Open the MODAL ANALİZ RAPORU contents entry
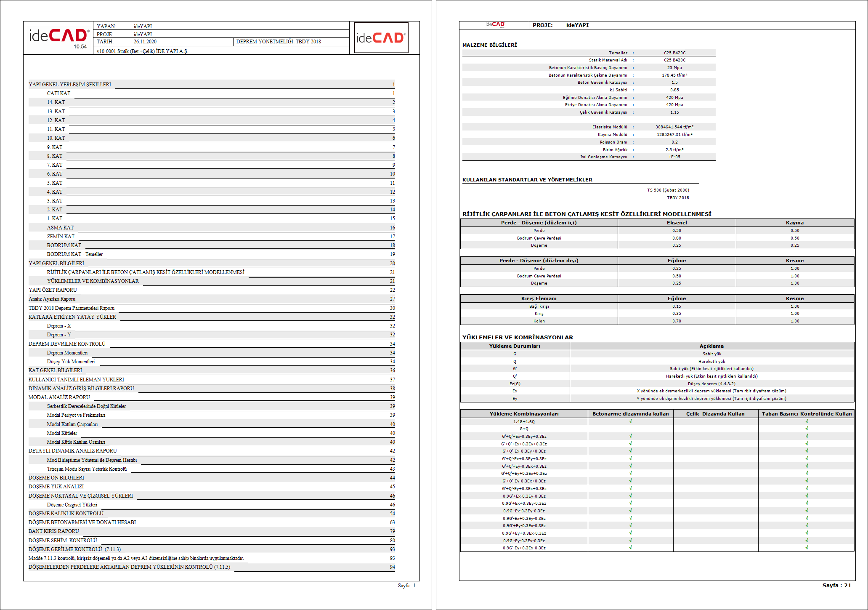The image size is (868, 610). (x=59, y=397)
